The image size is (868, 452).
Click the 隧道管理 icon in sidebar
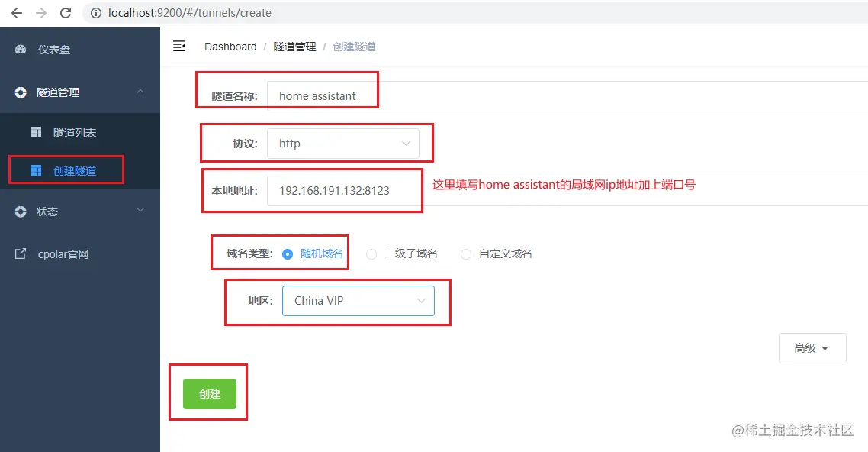[x=21, y=92]
